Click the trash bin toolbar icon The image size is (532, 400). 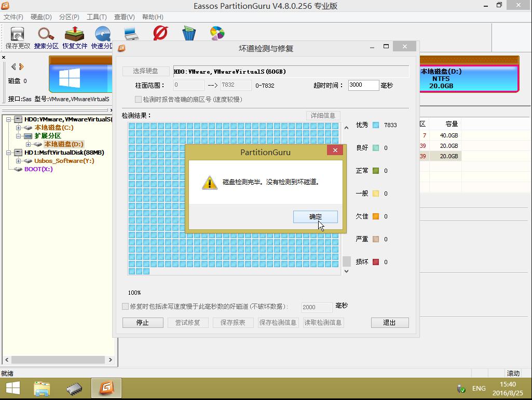click(x=189, y=33)
